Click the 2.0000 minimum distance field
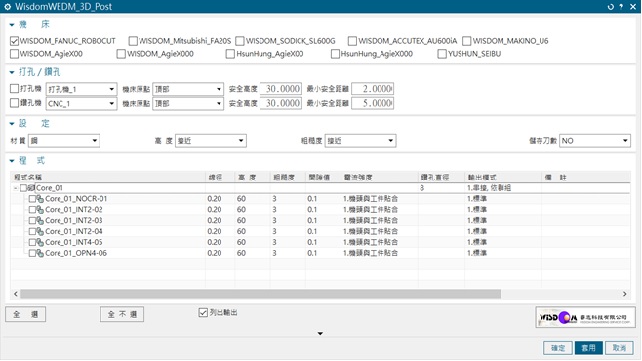Viewport: 642px width, 361px height. pos(373,89)
